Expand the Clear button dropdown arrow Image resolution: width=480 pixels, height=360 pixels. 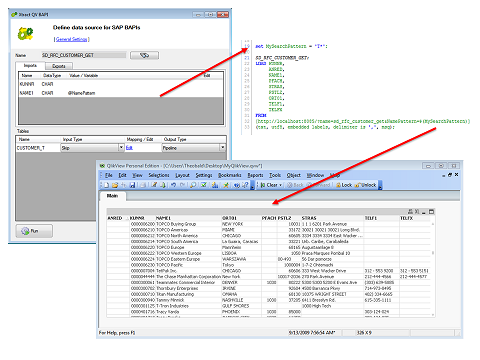click(281, 185)
